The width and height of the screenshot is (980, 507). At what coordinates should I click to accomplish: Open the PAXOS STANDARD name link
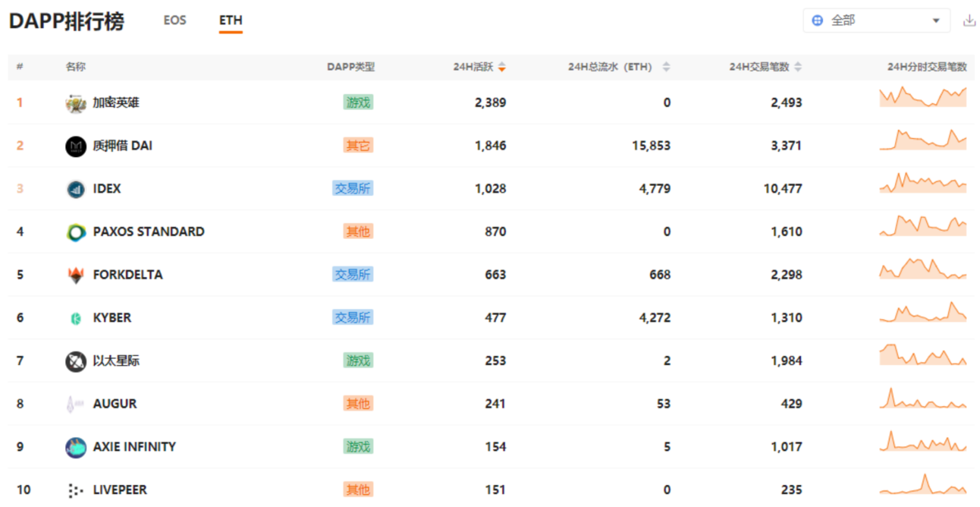[149, 231]
